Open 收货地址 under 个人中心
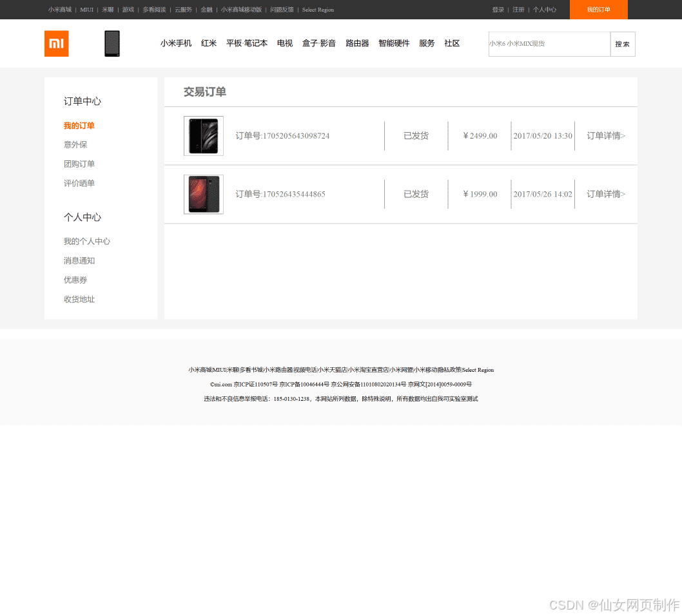The image size is (682, 616). [x=79, y=299]
